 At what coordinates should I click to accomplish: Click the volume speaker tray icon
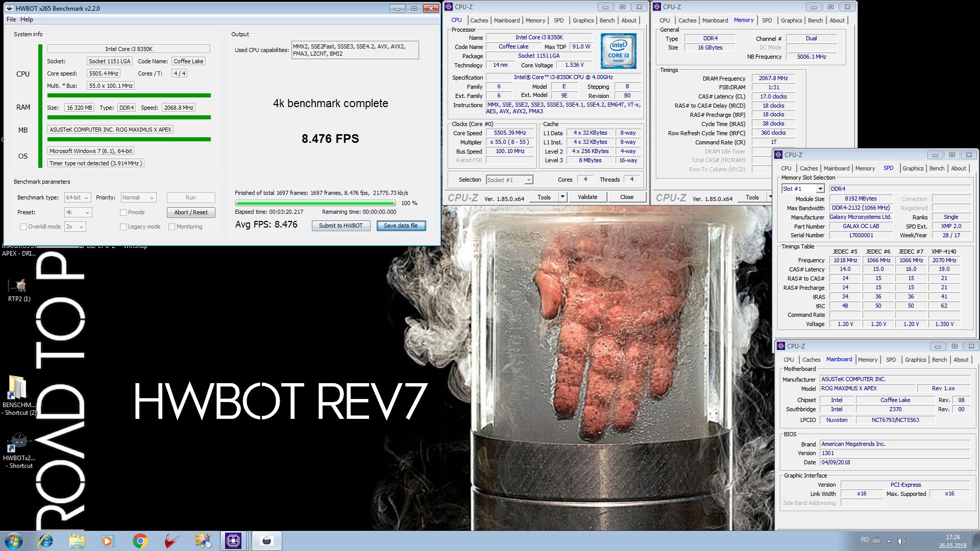point(901,541)
